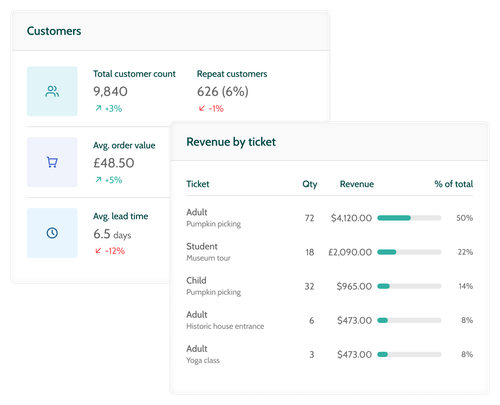Viewport: 500px width, 405px height.
Task: Click the Total customer count label
Action: click(x=134, y=74)
